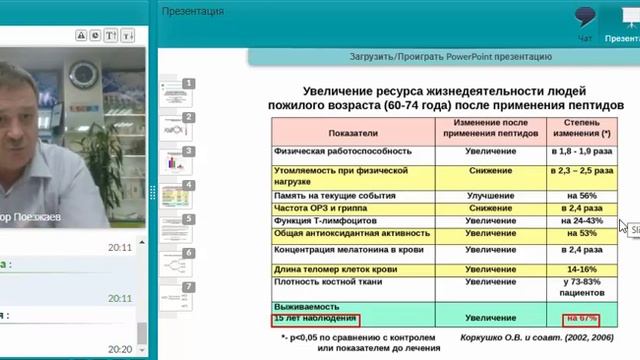
Task: Click the 20:20 chat timestamp
Action: pyautogui.click(x=120, y=349)
